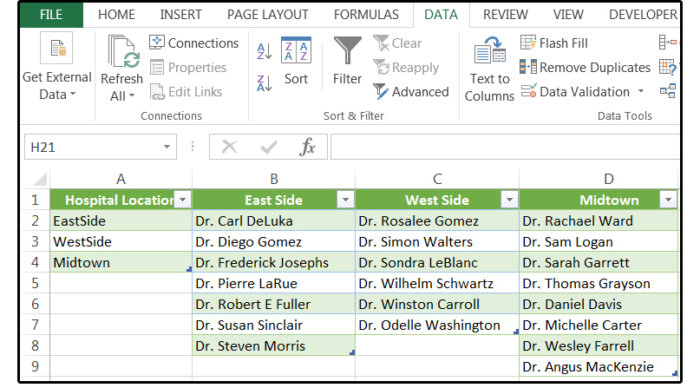Switch to the HOME tab
This screenshot has width=700, height=388.
coord(117,15)
